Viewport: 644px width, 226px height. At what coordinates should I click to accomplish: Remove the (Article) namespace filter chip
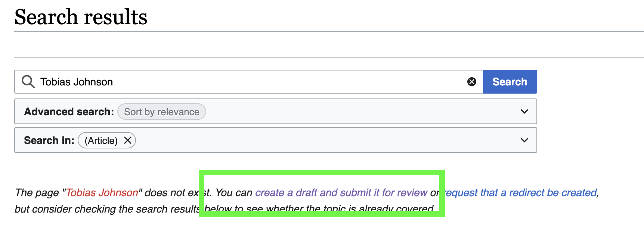point(127,140)
